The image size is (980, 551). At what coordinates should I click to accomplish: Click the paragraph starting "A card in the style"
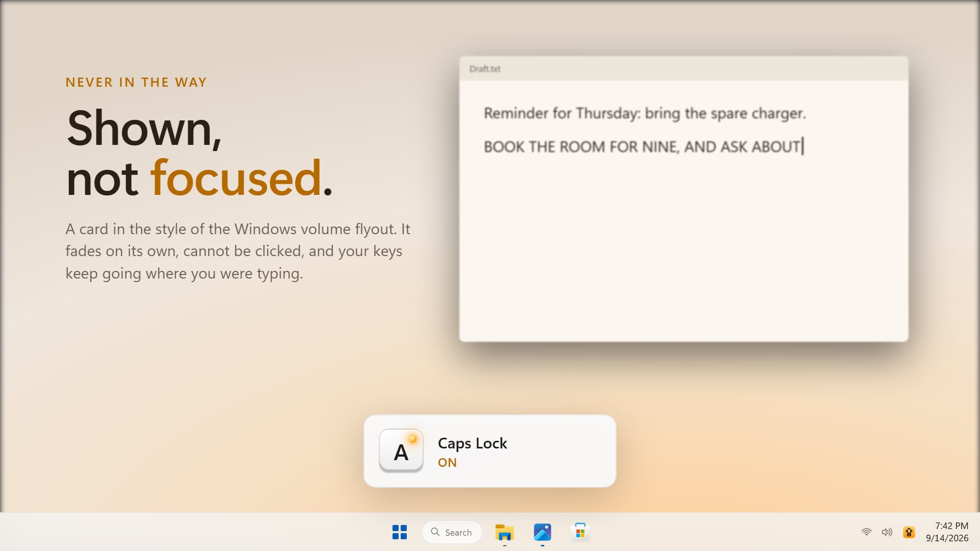tap(238, 251)
